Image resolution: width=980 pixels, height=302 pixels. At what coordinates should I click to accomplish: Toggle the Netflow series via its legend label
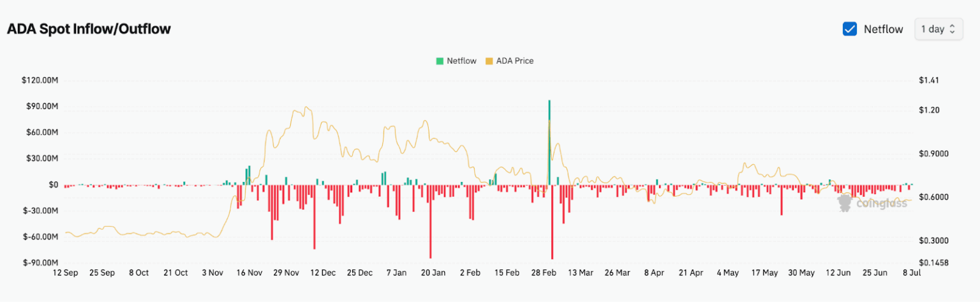point(461,61)
